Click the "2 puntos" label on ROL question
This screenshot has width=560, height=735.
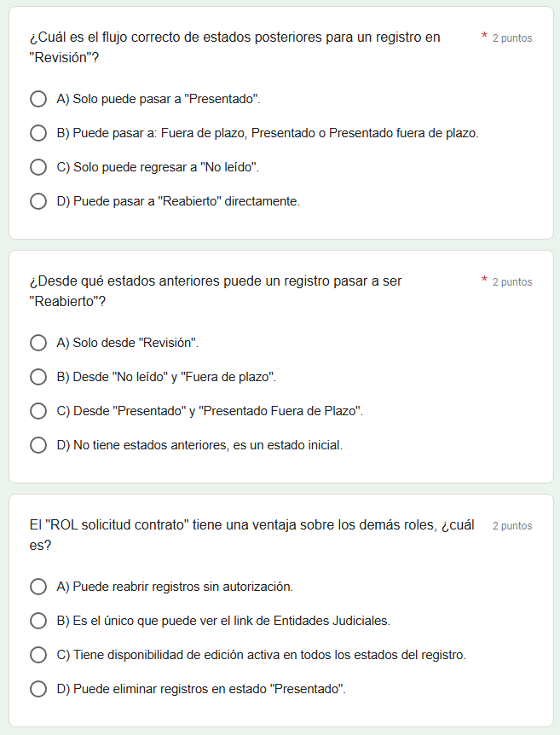pos(512,526)
